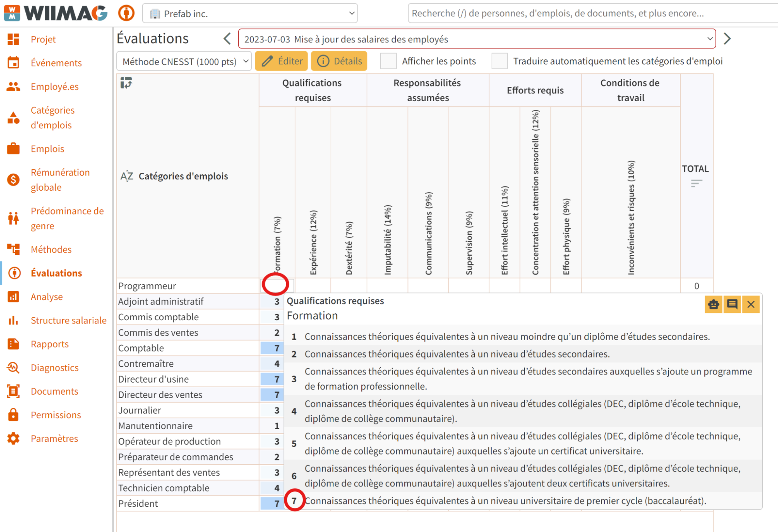778x532 pixels.
Task: Open the Méthode CNESST dropdown
Action: click(184, 61)
